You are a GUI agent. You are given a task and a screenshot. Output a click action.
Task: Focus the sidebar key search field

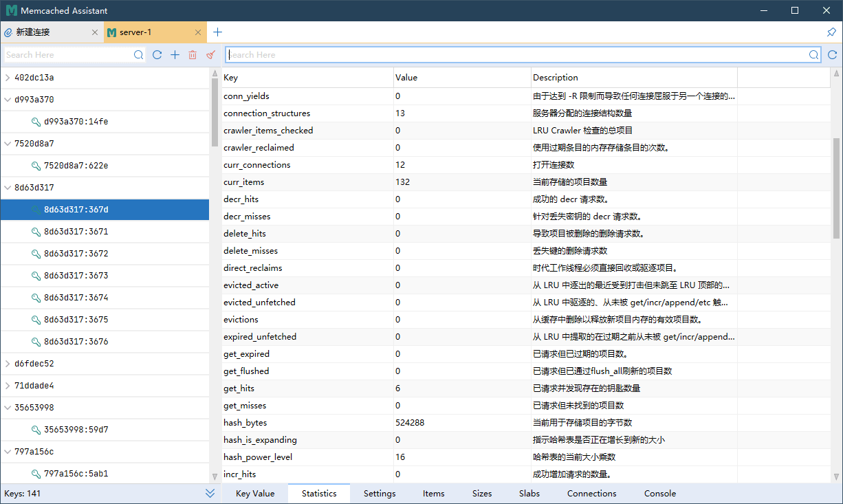click(x=67, y=55)
